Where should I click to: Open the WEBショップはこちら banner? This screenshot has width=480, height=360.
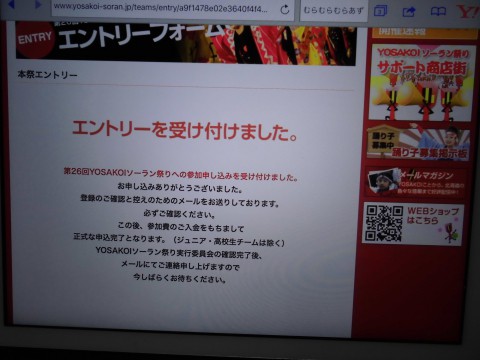click(413, 223)
